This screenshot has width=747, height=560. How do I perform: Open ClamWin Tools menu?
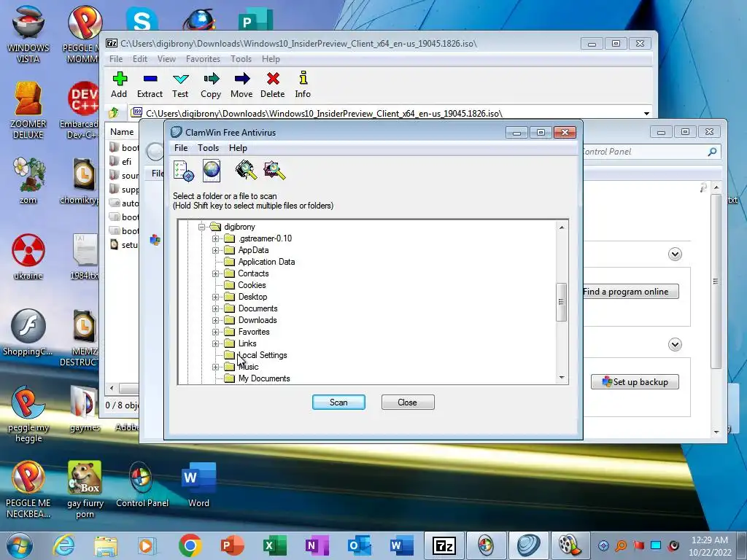[208, 147]
